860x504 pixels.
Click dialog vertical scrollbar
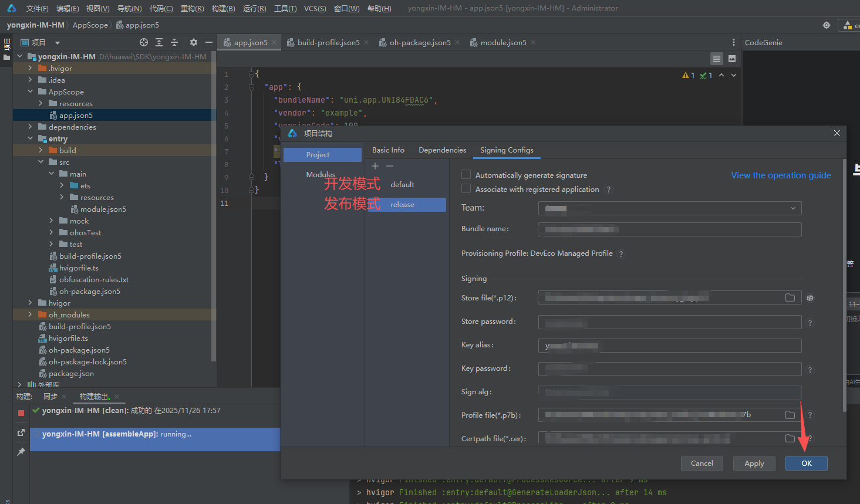click(x=844, y=285)
